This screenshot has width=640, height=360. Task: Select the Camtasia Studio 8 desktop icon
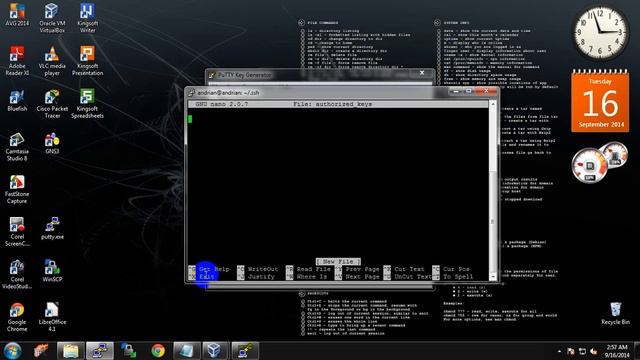tap(17, 147)
